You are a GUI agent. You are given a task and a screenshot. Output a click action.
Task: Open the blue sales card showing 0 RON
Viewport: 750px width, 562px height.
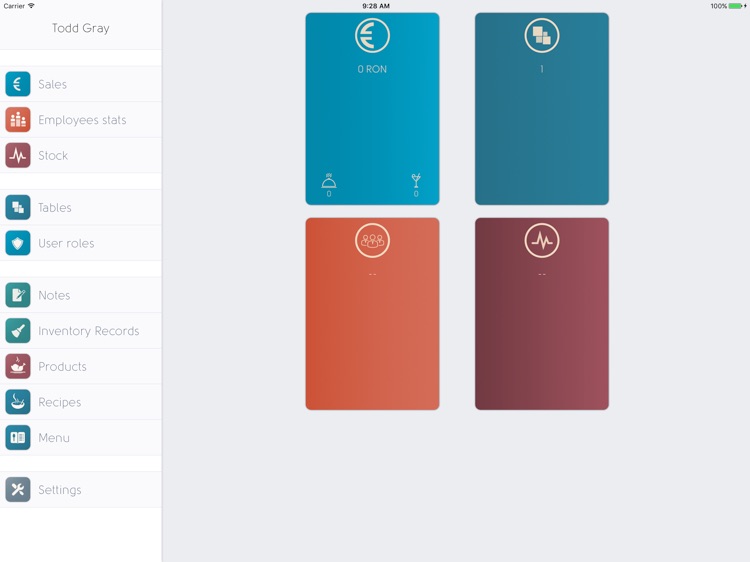372,109
